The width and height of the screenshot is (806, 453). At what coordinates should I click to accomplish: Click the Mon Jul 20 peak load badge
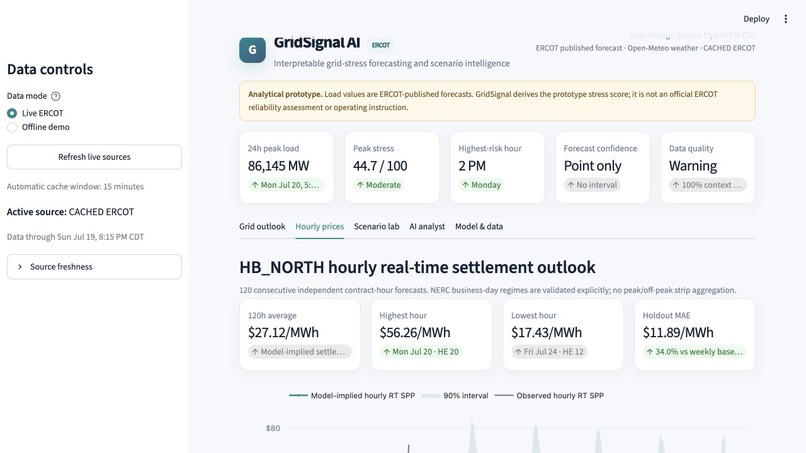point(287,185)
